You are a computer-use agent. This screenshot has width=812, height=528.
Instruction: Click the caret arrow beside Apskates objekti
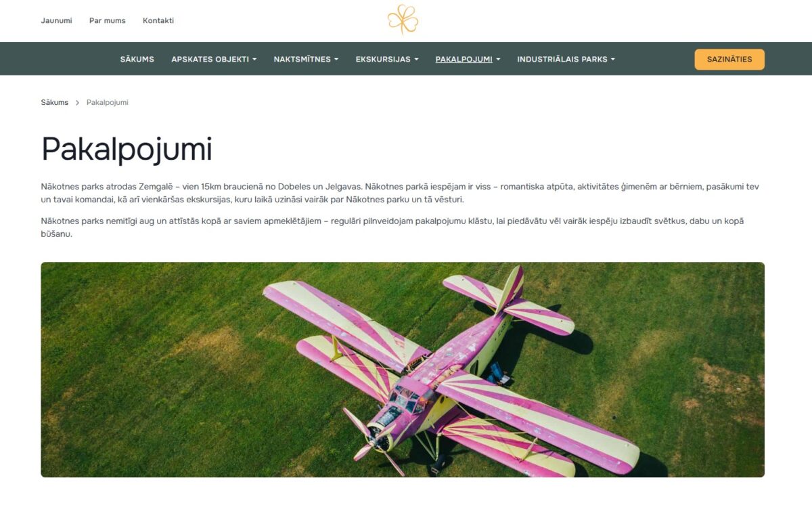click(x=254, y=60)
